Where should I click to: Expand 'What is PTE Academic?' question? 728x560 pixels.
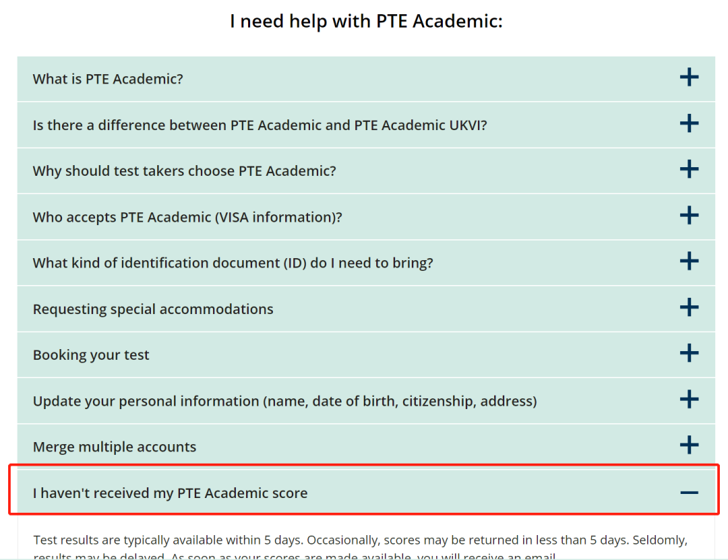(108, 79)
